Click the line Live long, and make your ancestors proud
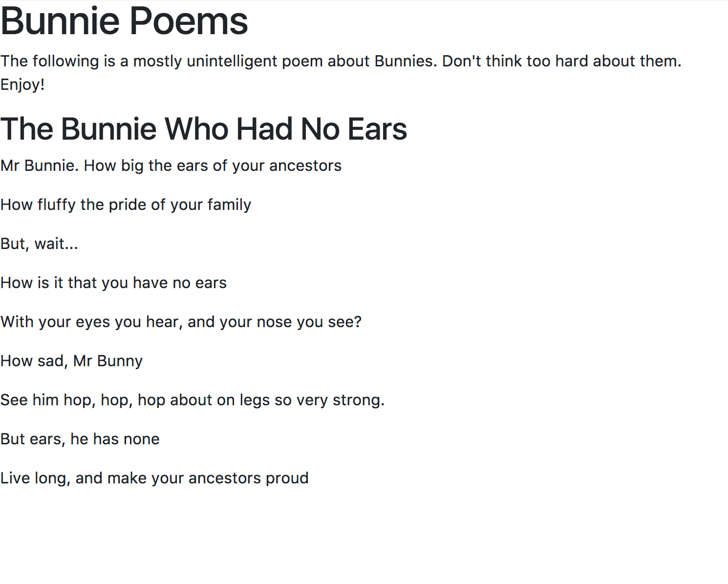Viewport: 728px width, 584px height. tap(154, 478)
